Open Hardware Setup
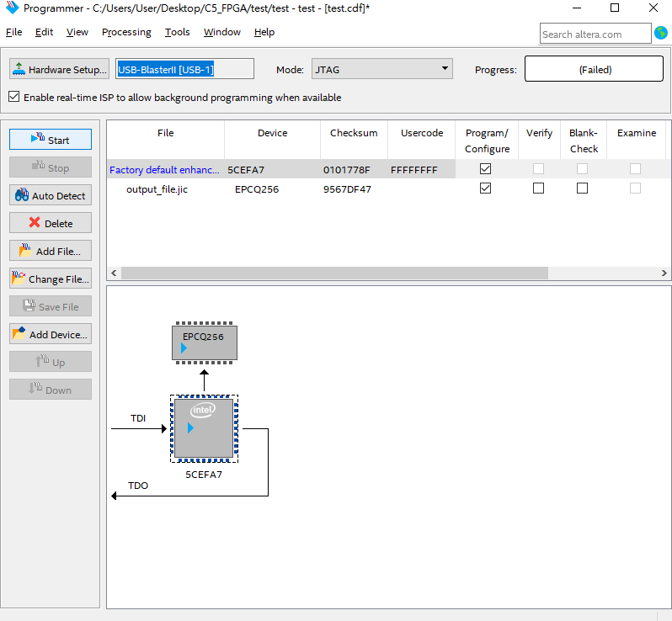This screenshot has height=621, width=672. [60, 69]
